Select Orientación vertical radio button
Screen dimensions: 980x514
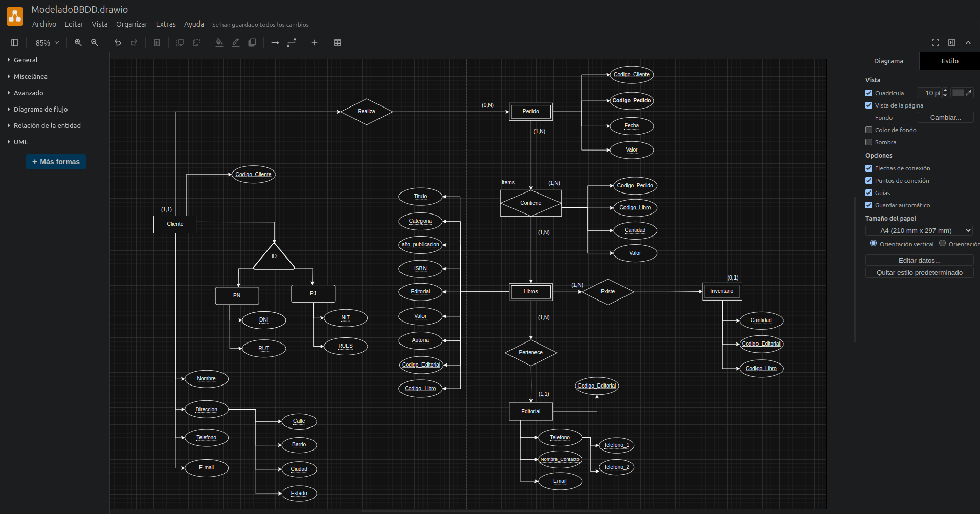pos(873,243)
